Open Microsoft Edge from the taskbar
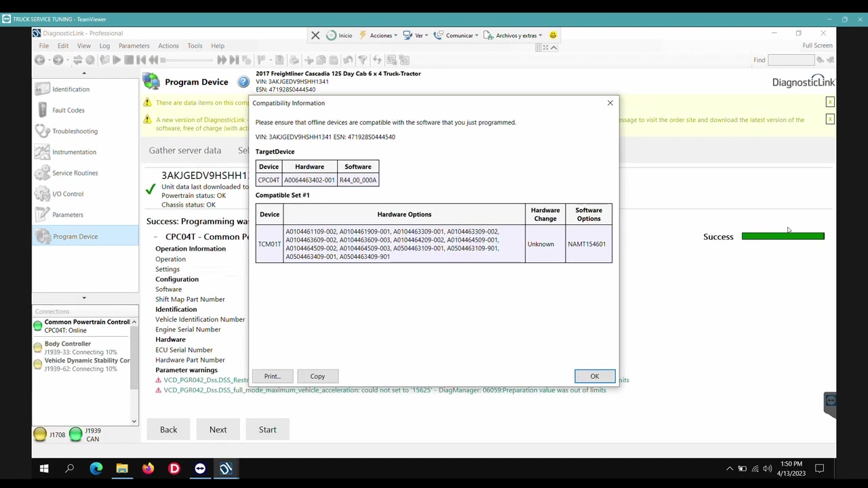 [x=96, y=468]
